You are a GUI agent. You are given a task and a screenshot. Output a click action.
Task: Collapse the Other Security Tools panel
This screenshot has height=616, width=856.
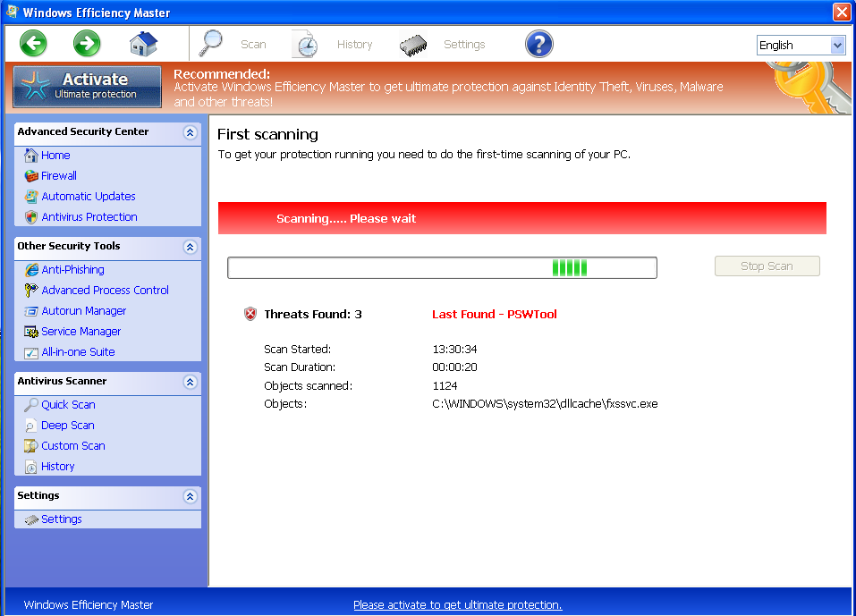click(190, 247)
